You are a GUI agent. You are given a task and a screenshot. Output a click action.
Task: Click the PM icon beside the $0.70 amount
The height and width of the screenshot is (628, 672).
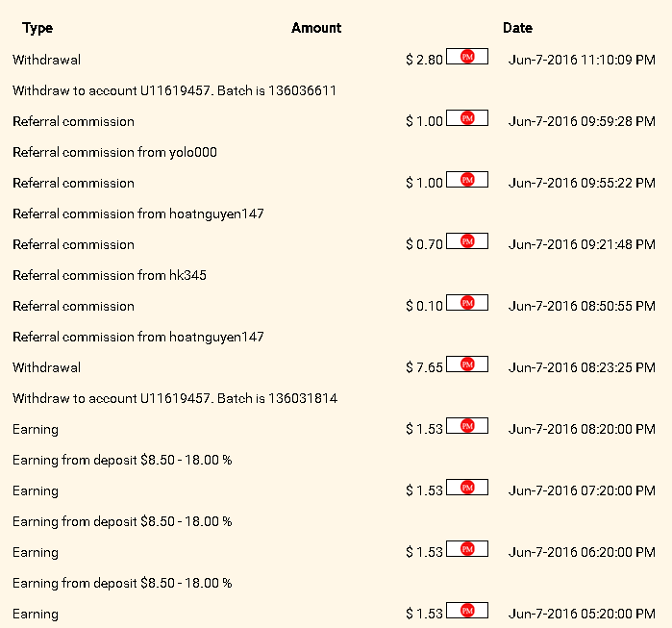467,241
